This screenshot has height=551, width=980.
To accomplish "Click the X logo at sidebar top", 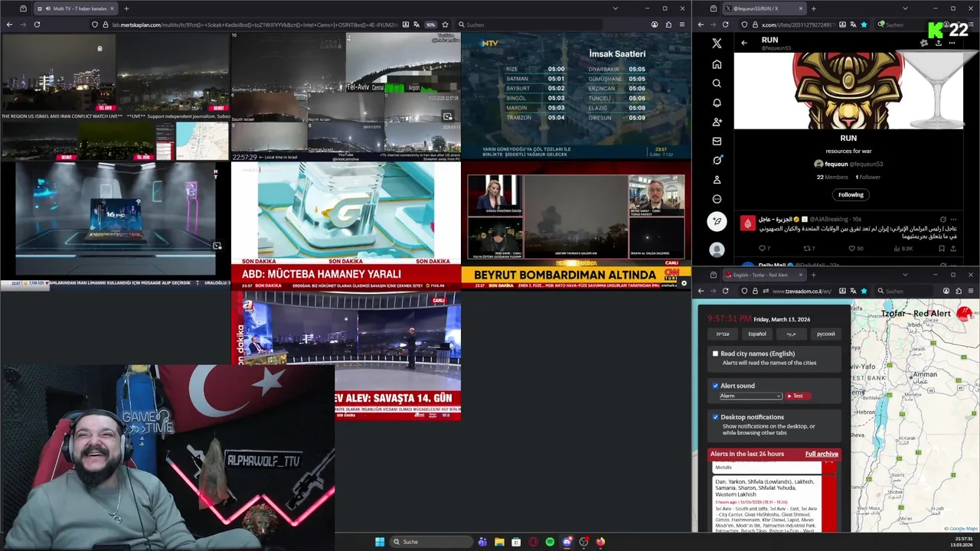I will (717, 44).
